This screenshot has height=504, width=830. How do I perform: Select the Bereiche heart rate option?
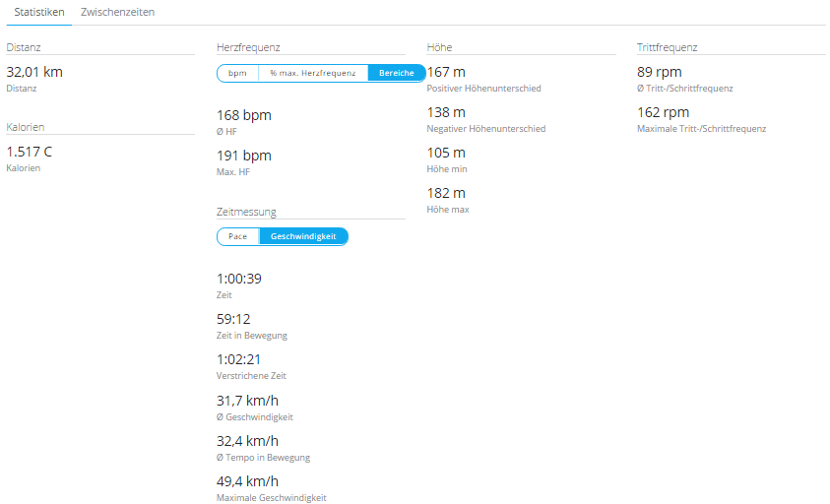tap(397, 73)
